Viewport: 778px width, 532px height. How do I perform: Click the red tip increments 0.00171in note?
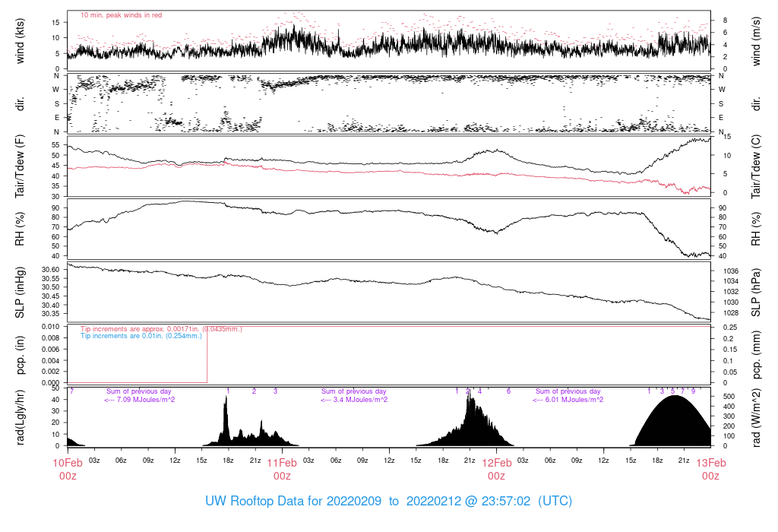click(161, 329)
